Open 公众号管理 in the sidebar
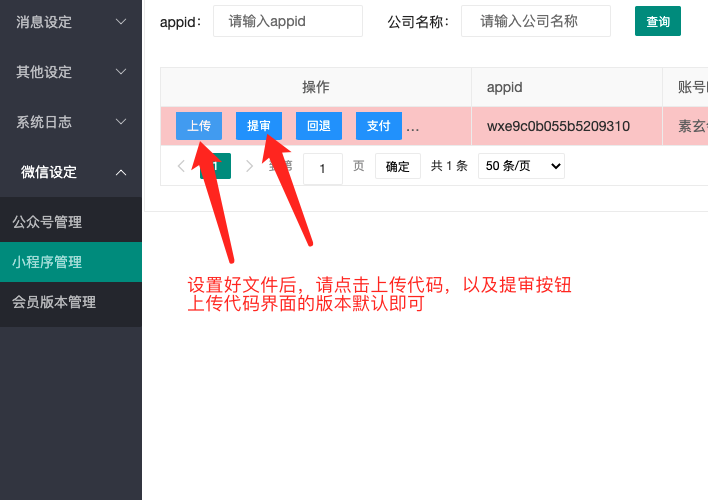708x500 pixels. pos(47,222)
